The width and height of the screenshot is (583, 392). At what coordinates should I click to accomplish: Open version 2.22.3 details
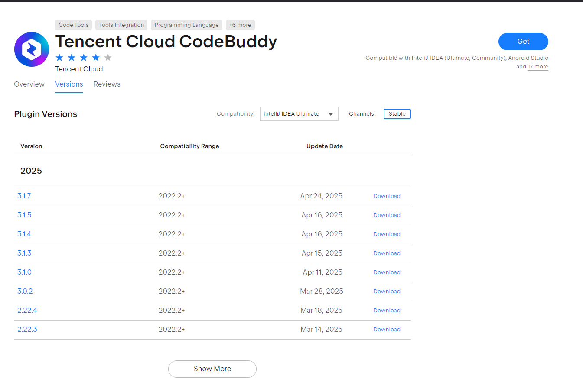(27, 329)
